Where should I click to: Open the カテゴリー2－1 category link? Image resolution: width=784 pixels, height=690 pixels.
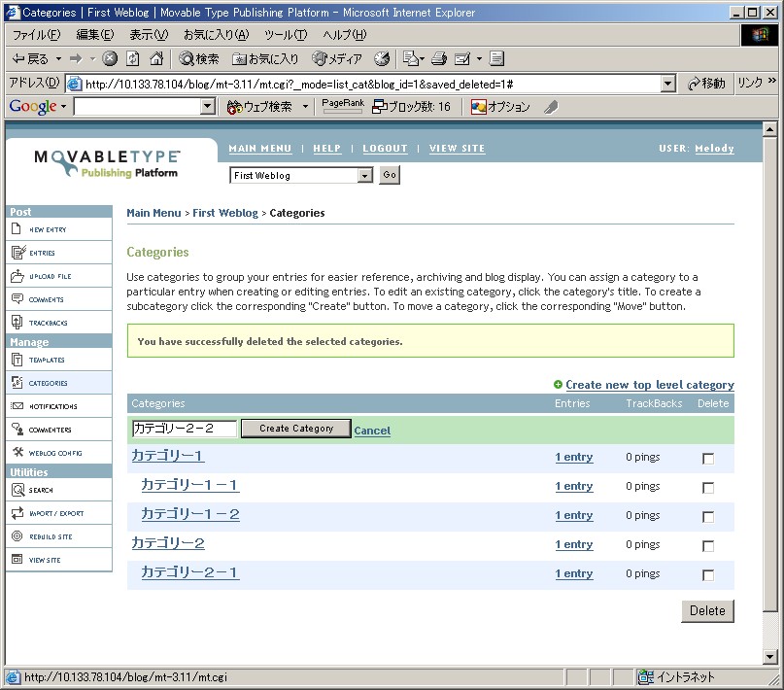190,572
